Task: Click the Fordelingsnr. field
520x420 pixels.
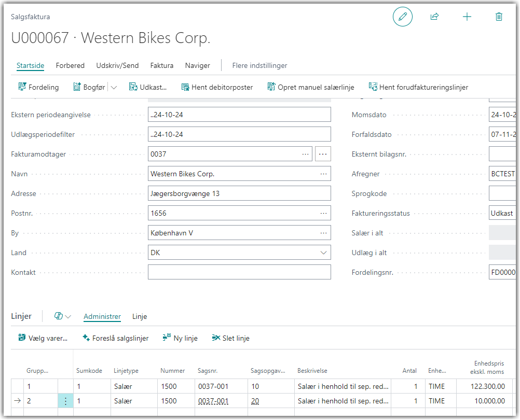Action: [x=502, y=272]
